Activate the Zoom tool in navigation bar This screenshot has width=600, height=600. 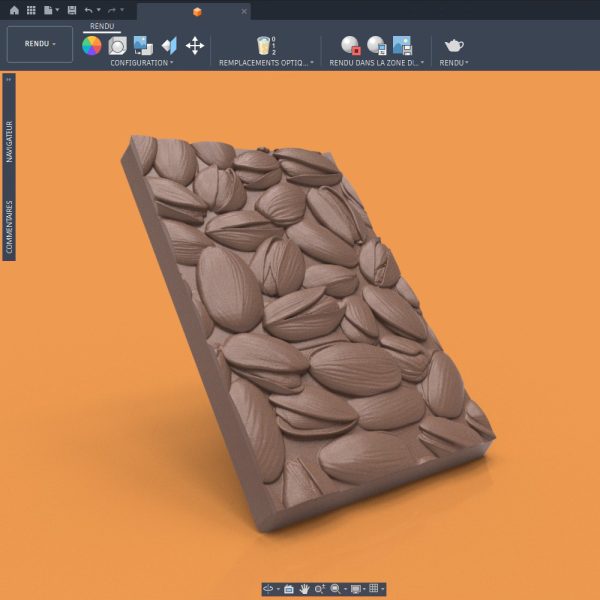(x=320, y=589)
